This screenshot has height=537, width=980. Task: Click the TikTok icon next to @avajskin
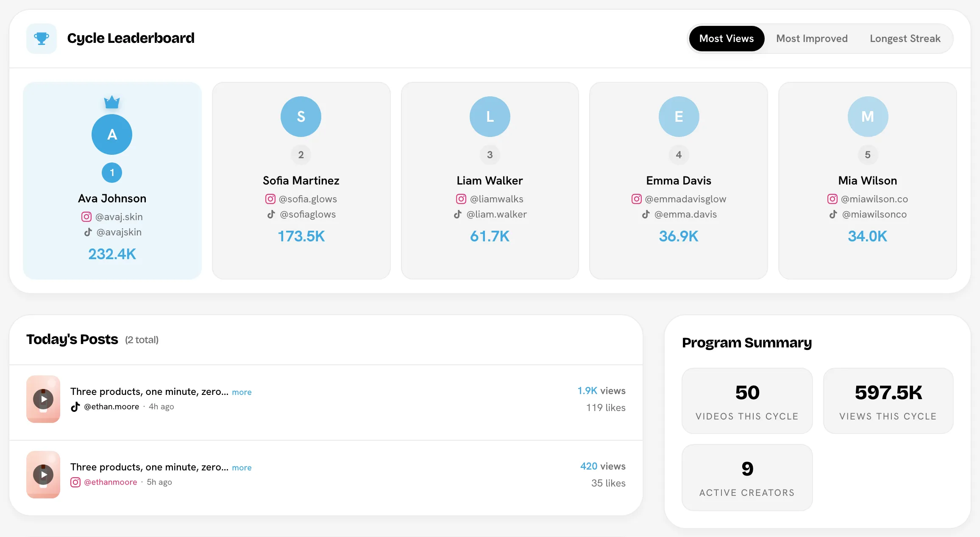[x=88, y=232]
